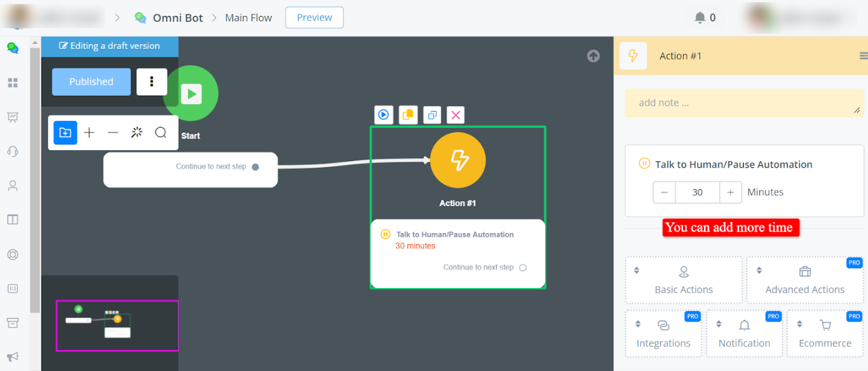Click the blue duplicate squares icon above node

pyautogui.click(x=432, y=115)
